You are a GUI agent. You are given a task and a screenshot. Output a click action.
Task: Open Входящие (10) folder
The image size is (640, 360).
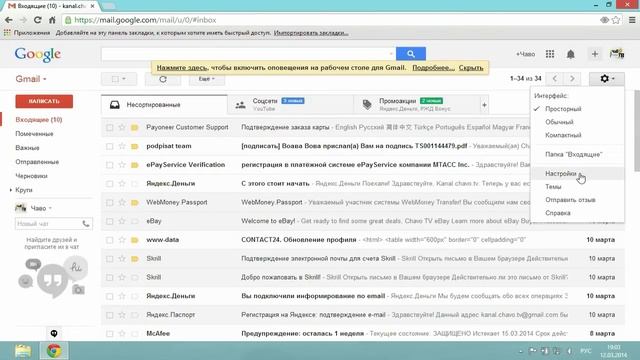coord(39,120)
